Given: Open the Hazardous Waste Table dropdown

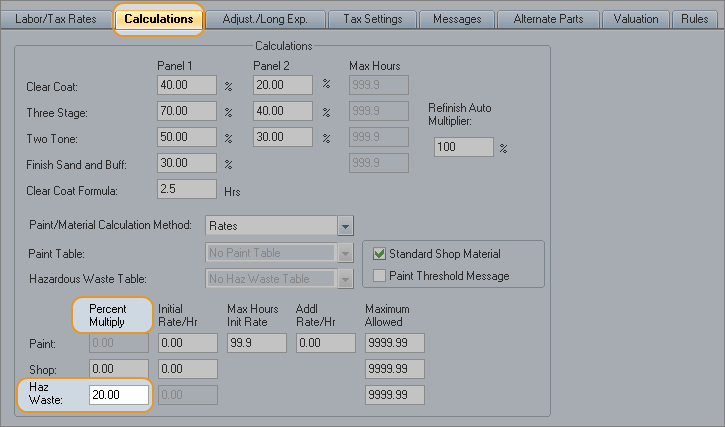Looking at the screenshot, I should [345, 279].
